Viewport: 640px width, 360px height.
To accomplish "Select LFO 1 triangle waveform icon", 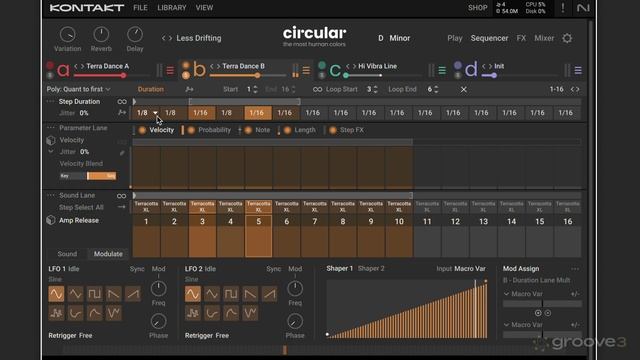I will tap(76, 294).
